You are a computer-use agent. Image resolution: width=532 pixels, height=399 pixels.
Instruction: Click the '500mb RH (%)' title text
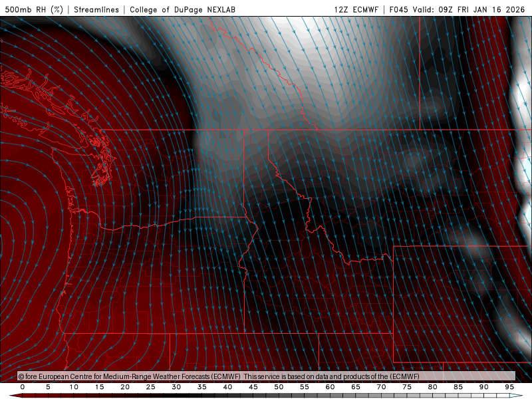pos(34,9)
